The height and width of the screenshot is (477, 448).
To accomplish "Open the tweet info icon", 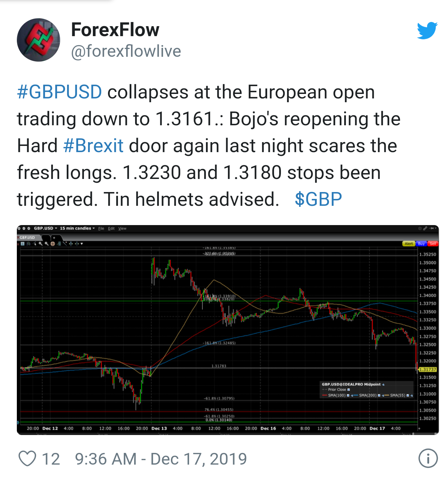I will (428, 458).
